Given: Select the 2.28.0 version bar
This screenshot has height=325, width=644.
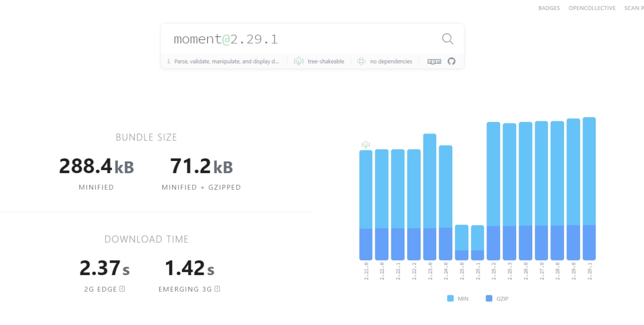Looking at the screenshot, I should pyautogui.click(x=557, y=191).
